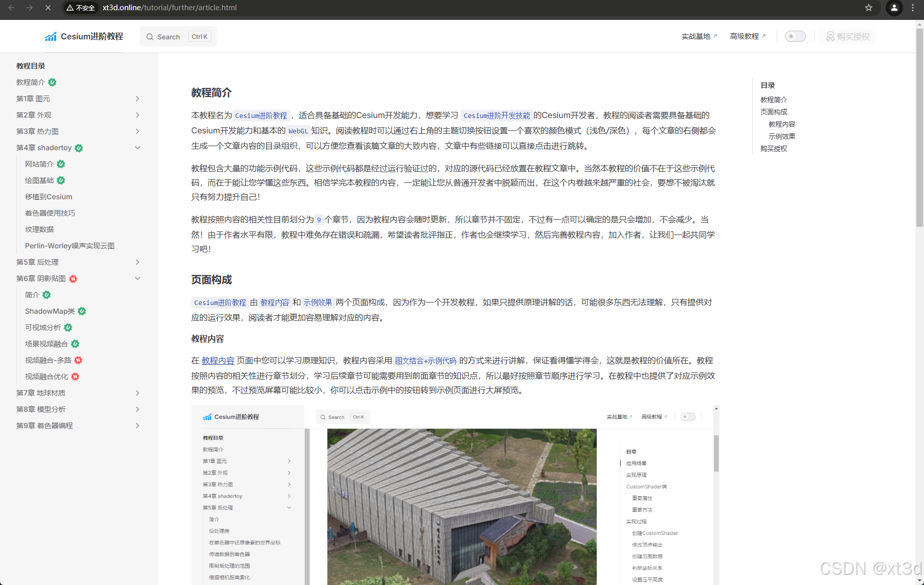Screen dimensions: 924x585
Task: Expand 第5章 后处理 chapter
Action: (x=137, y=262)
